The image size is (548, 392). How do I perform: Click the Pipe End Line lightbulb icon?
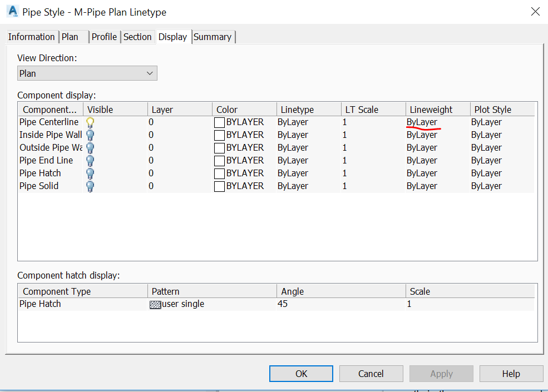[90, 160]
